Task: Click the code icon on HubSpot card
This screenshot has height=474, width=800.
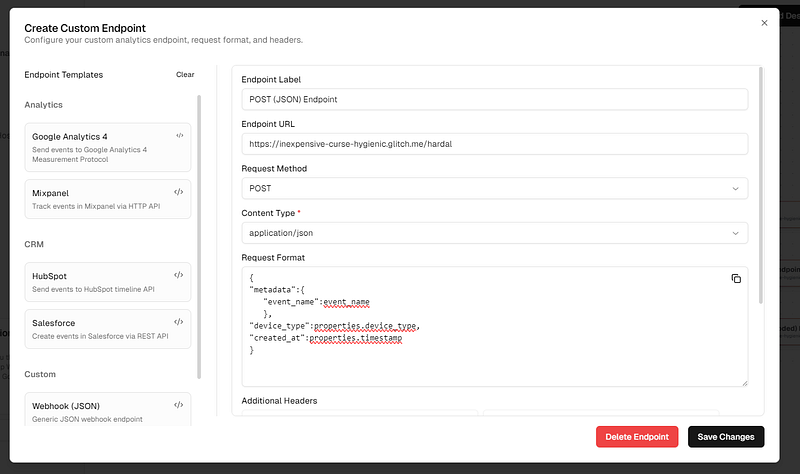Action: coord(179,275)
